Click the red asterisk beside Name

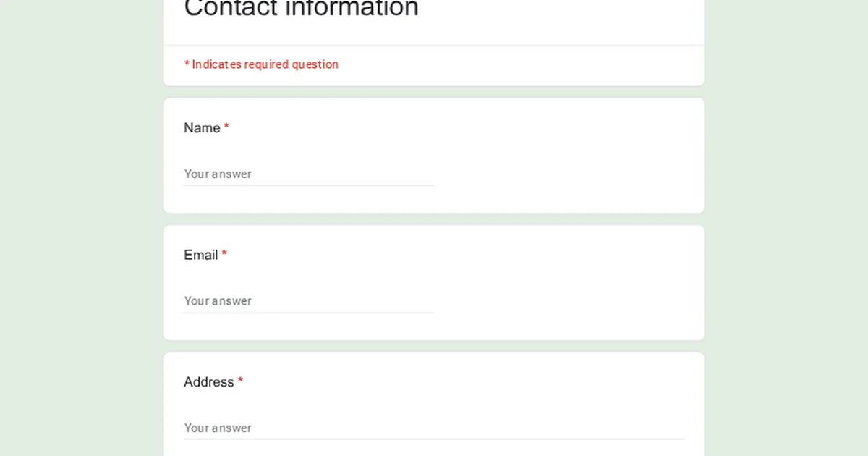point(226,128)
